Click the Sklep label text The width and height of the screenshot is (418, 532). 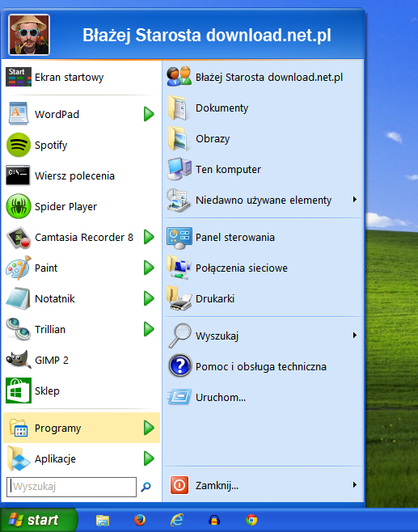(x=47, y=391)
